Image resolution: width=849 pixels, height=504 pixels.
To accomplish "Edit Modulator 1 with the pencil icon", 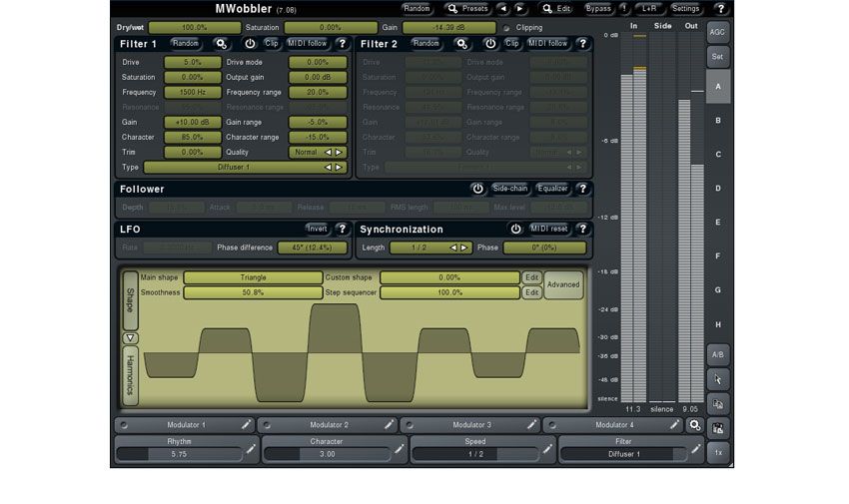I will [246, 424].
